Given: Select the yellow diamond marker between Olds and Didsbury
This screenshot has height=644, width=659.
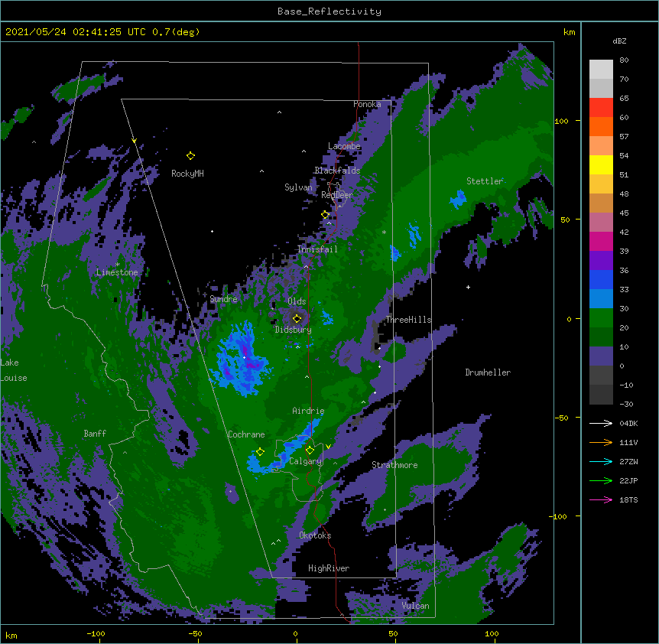Looking at the screenshot, I should point(297,318).
